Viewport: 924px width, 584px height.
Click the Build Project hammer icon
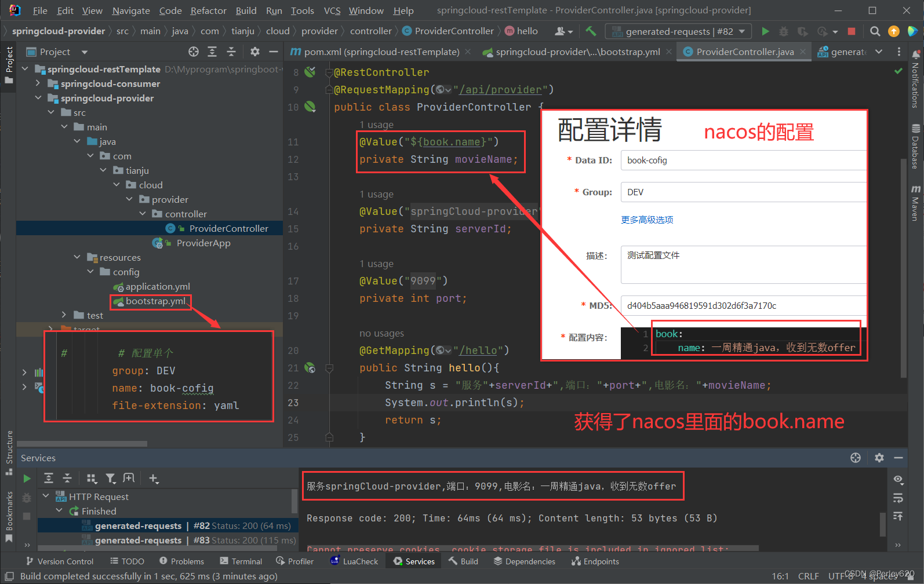point(591,31)
